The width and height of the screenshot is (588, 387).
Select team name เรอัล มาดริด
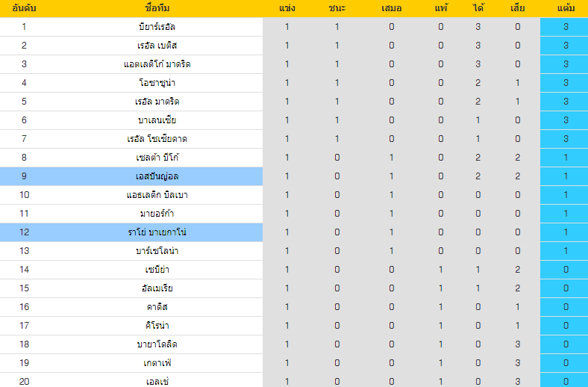[x=157, y=102]
